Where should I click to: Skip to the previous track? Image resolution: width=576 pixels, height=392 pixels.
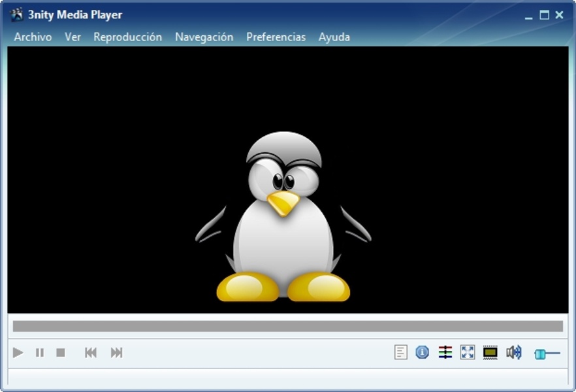[91, 353]
